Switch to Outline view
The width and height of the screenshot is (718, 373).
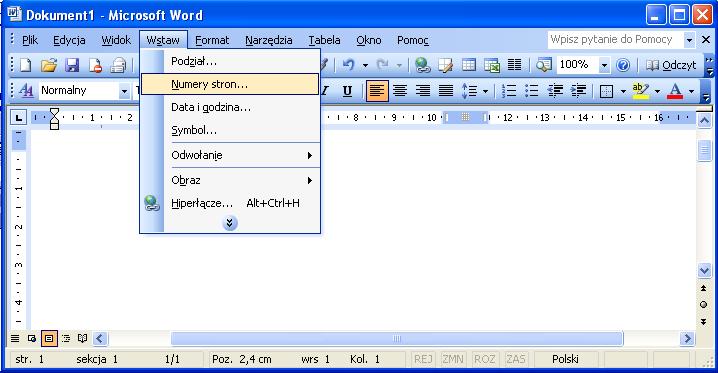(x=66, y=339)
